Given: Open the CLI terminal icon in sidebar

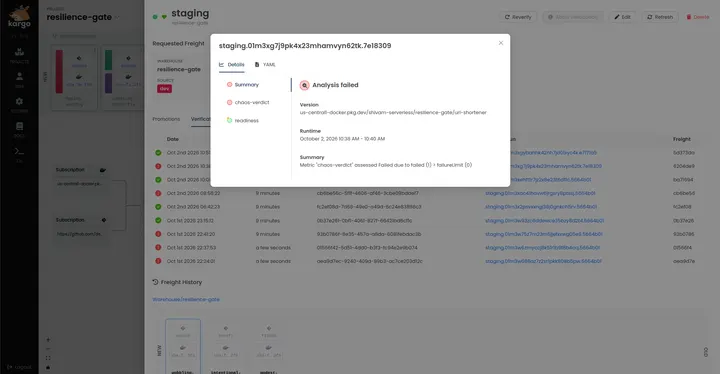Looking at the screenshot, I should tap(19, 154).
